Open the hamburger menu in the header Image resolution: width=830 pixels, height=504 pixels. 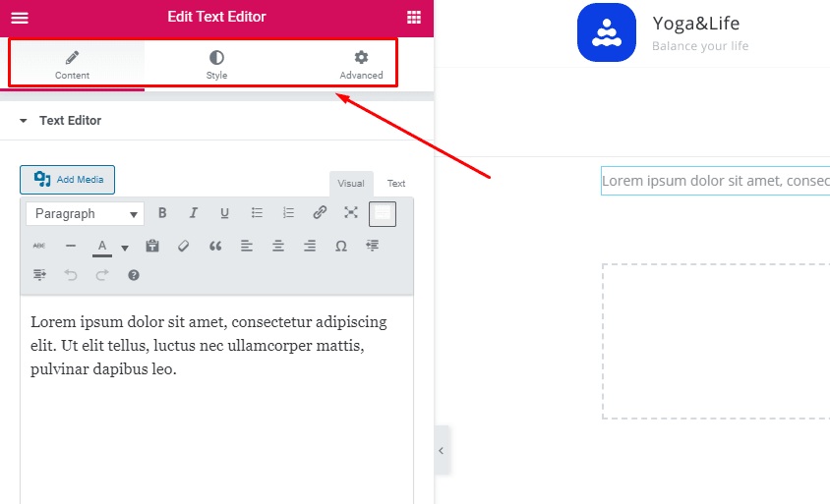pos(20,18)
